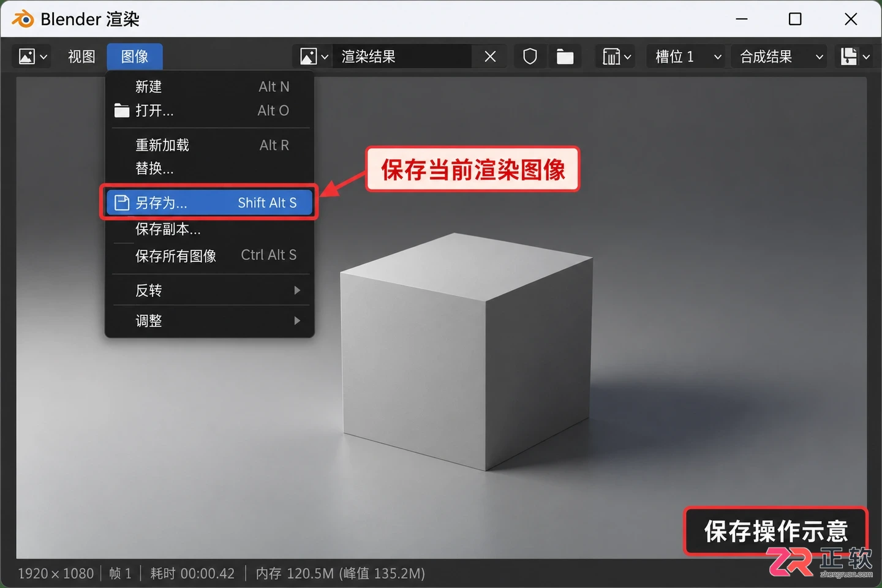Expand the 调整 submenu
The height and width of the screenshot is (588, 882).
tap(210, 321)
